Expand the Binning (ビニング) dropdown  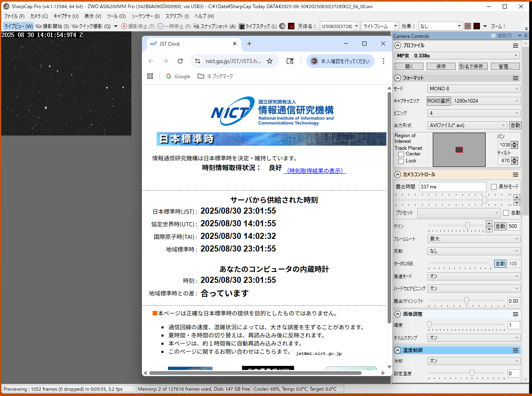coord(474,113)
